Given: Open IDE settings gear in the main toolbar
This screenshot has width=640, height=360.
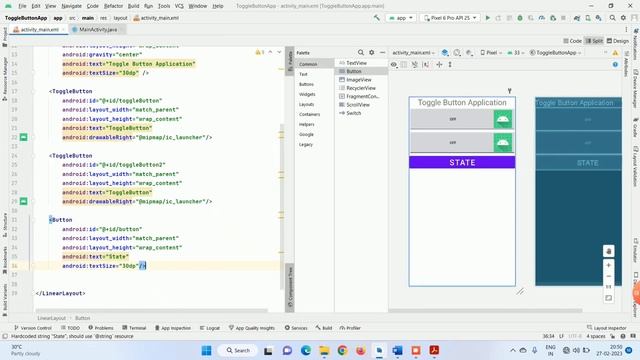Looking at the screenshot, I should coord(623,18).
